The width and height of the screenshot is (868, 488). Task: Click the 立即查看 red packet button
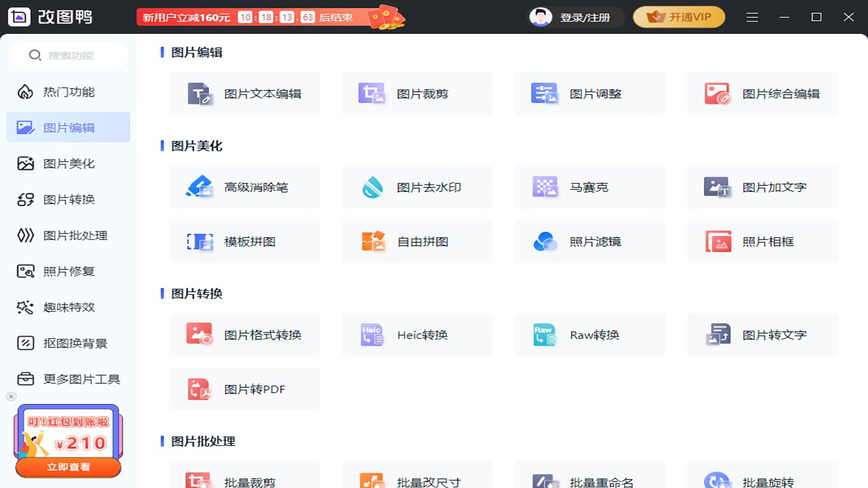(68, 467)
